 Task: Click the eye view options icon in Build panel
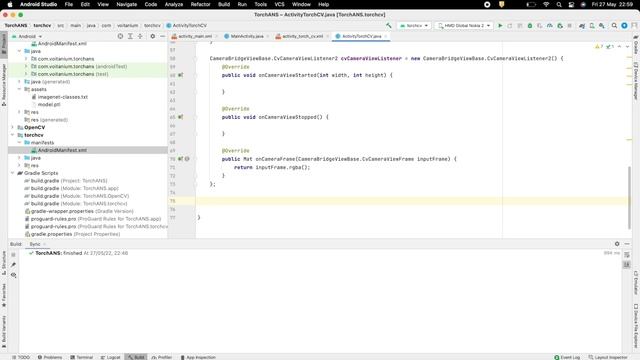tap(13, 275)
